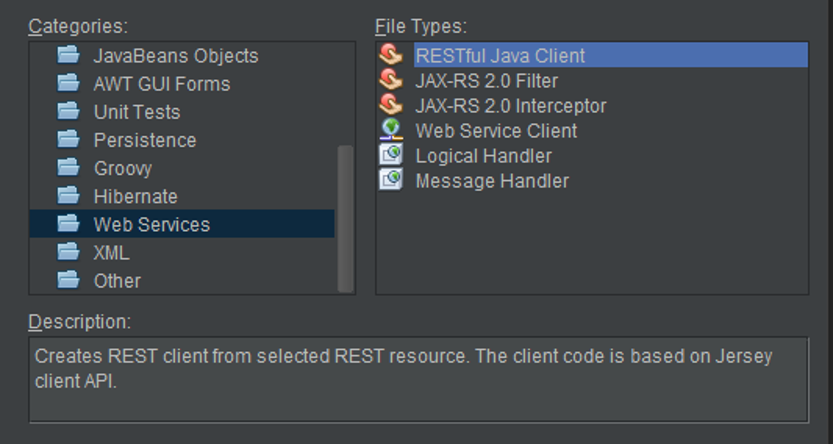Click the JAX-RS 2.0 Filter icon
The height and width of the screenshot is (444, 833).
click(x=391, y=80)
